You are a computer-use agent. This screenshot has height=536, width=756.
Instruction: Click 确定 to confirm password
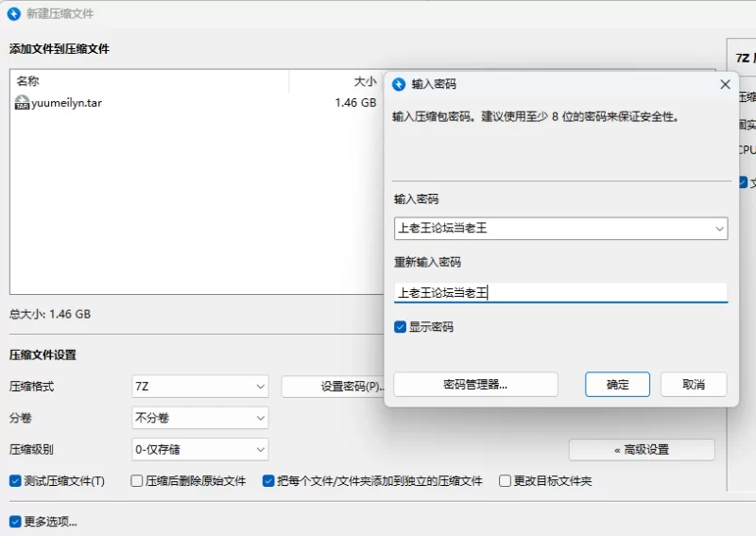pos(618,385)
